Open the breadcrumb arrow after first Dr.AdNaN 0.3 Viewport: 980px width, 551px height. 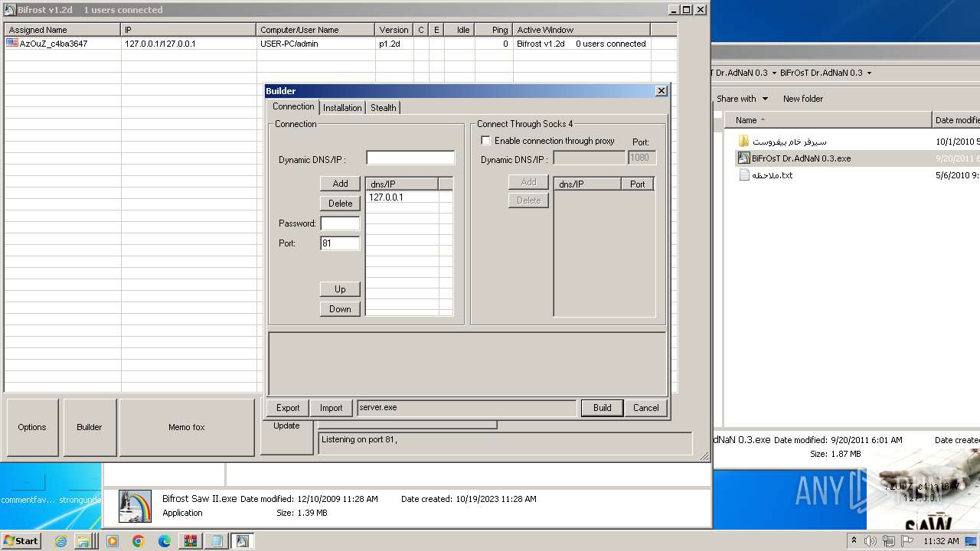773,73
